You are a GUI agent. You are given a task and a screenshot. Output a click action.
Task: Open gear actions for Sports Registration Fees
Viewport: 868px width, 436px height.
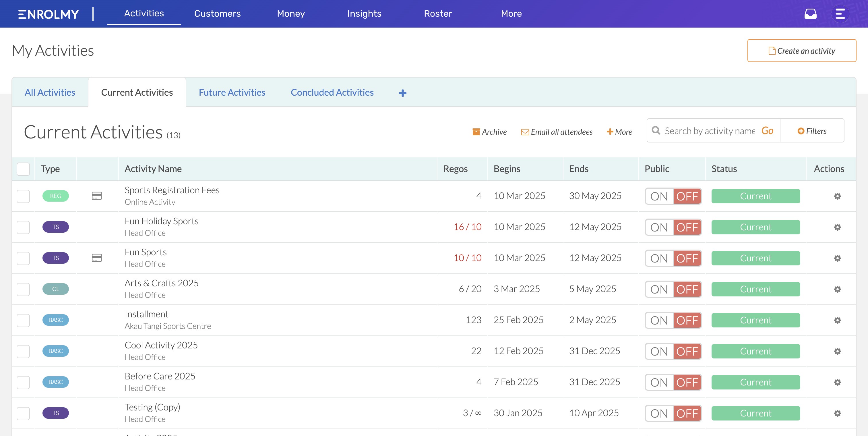(x=837, y=196)
